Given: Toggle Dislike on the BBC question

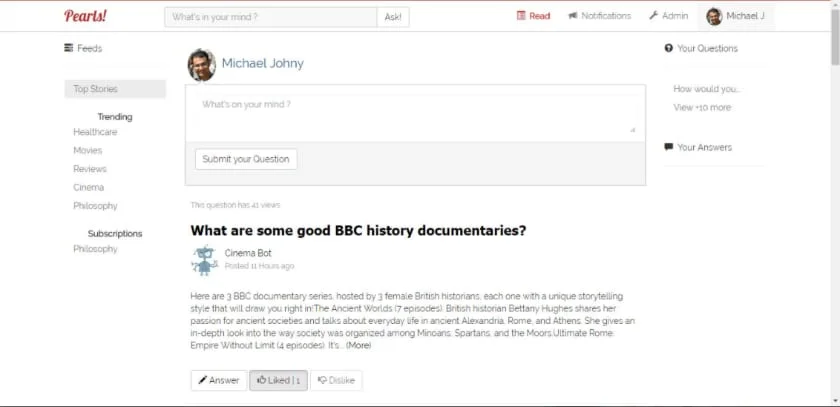Looking at the screenshot, I should (336, 380).
